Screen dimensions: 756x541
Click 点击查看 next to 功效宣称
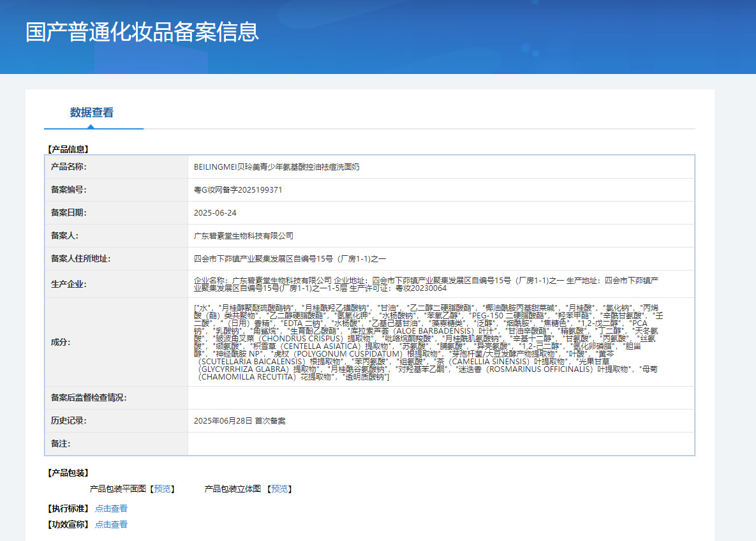click(x=112, y=524)
